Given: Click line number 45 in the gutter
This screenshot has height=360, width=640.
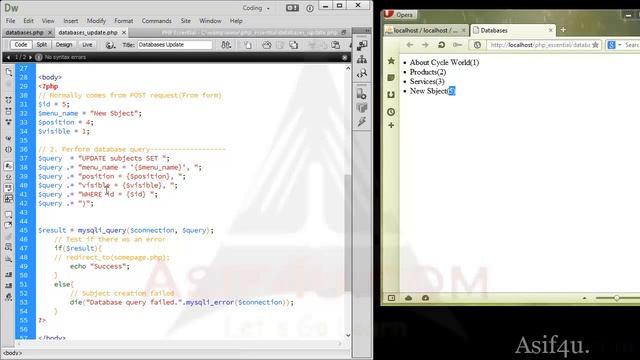Looking at the screenshot, I should (23, 230).
